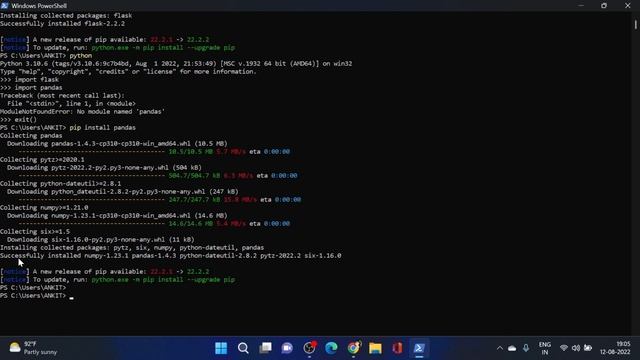This screenshot has width=640, height=360.
Task: Click 'Successfully installed flask-2.2.2' line
Action: pos(62,24)
